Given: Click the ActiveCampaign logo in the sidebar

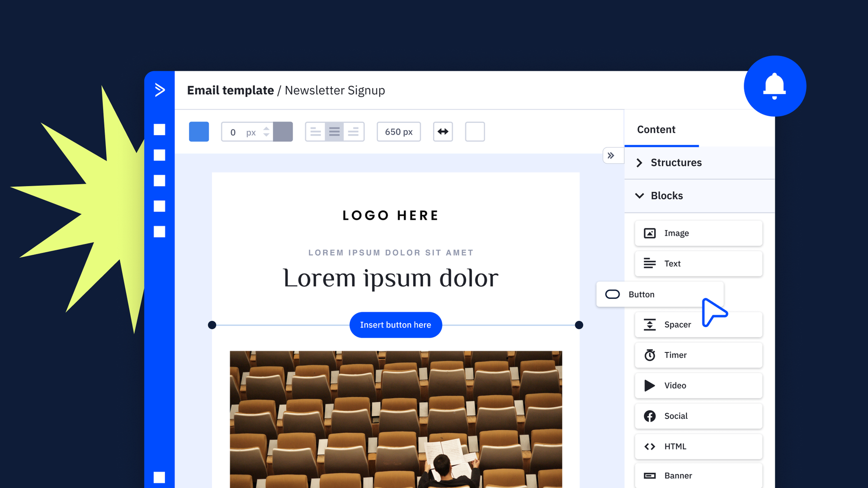Looking at the screenshot, I should (160, 90).
